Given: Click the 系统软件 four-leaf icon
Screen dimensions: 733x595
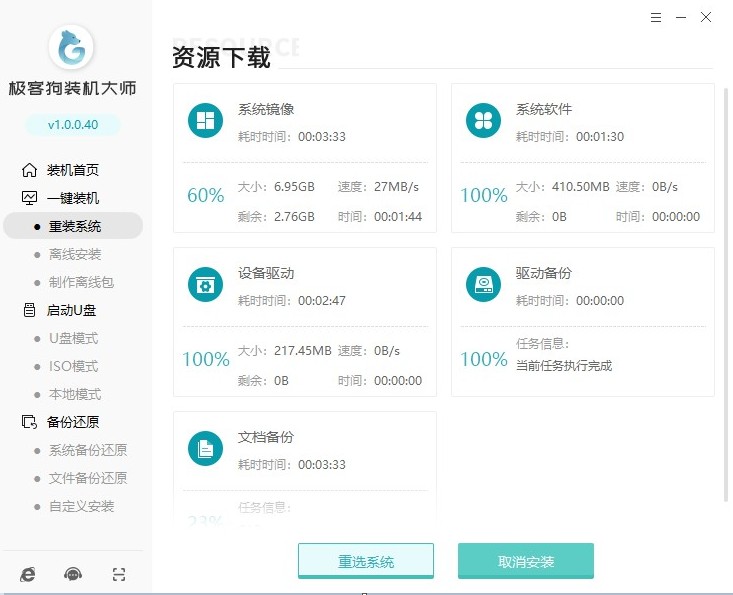Looking at the screenshot, I should point(484,121).
